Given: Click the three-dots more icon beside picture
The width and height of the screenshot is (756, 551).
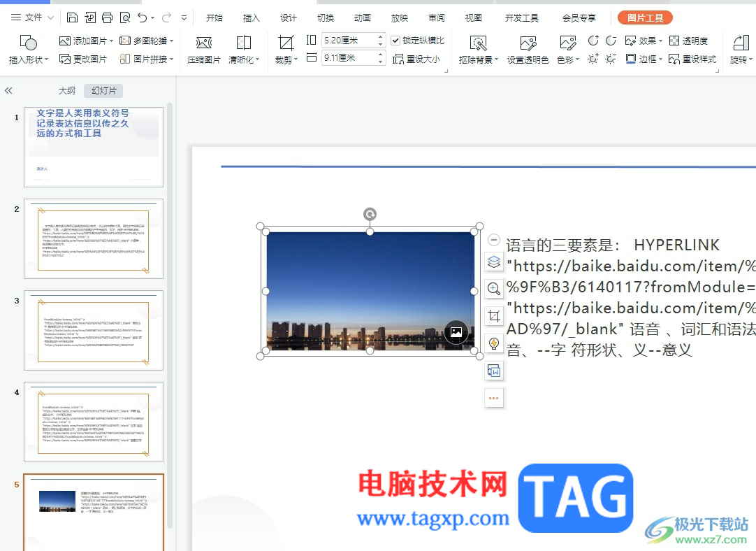Looking at the screenshot, I should click(494, 398).
